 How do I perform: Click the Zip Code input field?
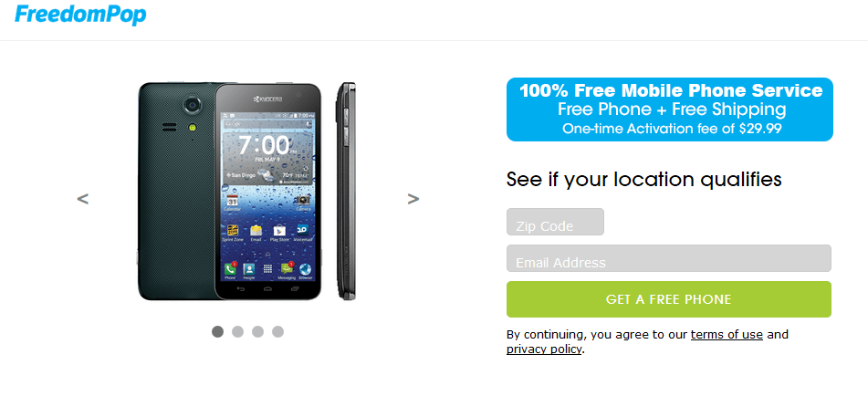click(555, 222)
